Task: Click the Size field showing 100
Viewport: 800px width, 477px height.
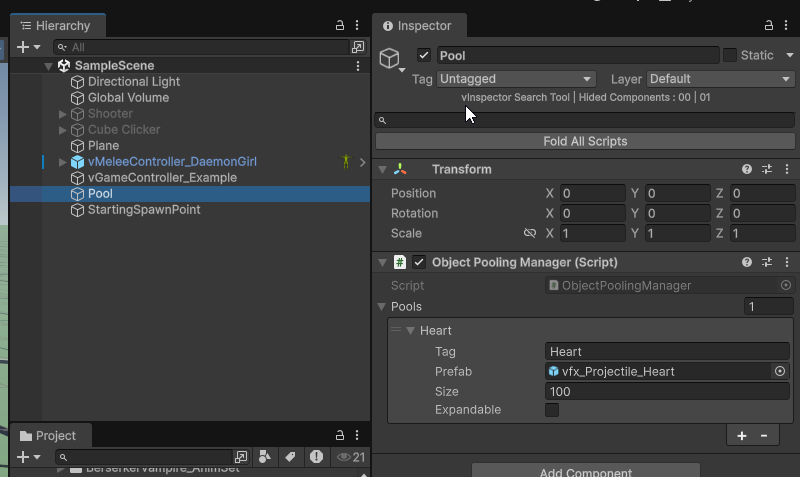Action: [x=667, y=391]
